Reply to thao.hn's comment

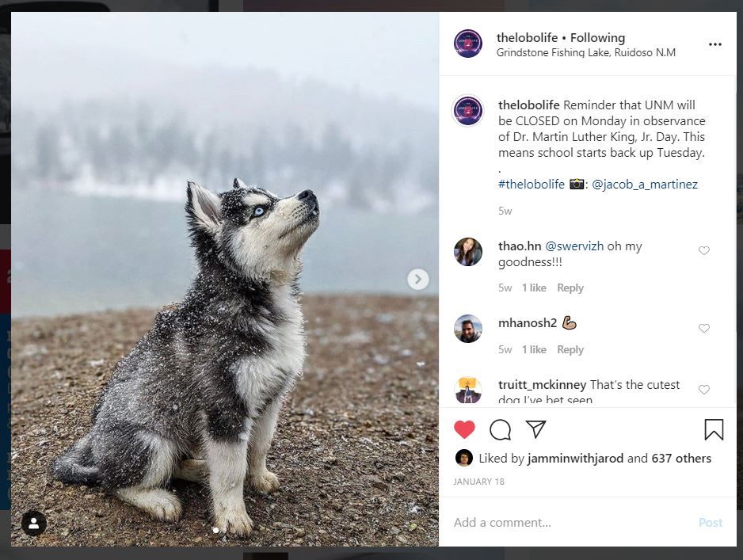pyautogui.click(x=570, y=288)
